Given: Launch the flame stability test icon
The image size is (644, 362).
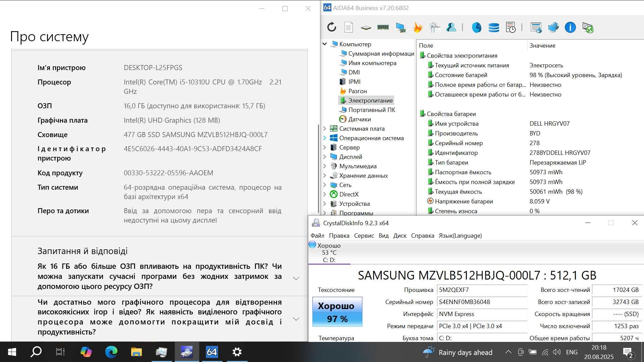Looking at the screenshot, I should [x=417, y=27].
